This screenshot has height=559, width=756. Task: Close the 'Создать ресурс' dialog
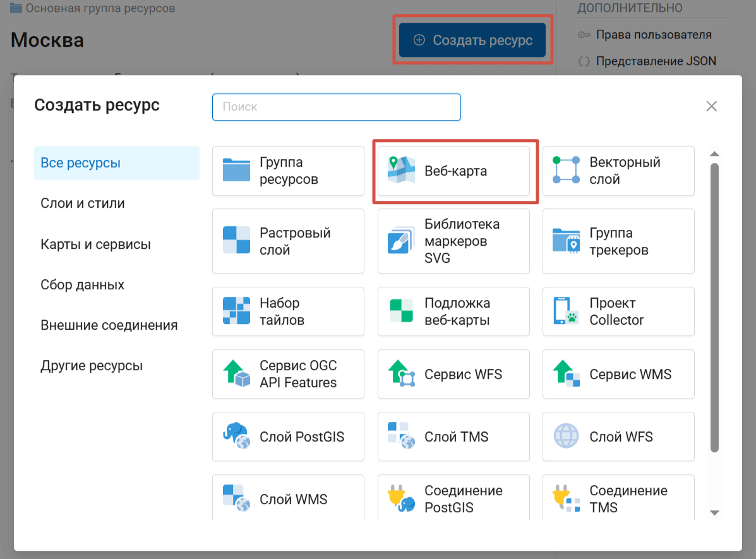(711, 106)
